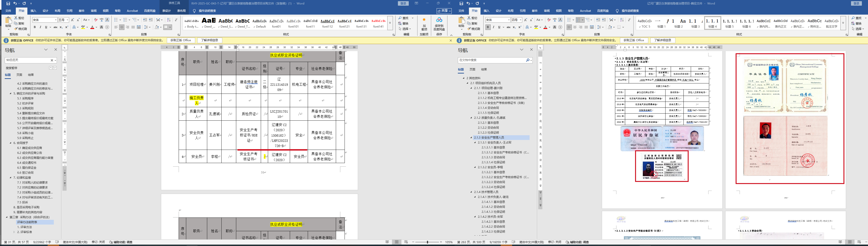Toggle center alignment in left window ribbon

(x=122, y=27)
